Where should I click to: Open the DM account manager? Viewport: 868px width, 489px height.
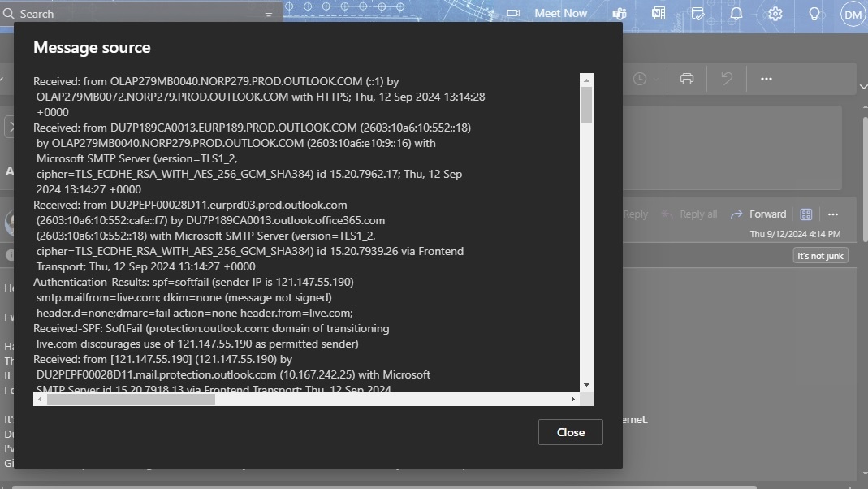[x=853, y=15]
